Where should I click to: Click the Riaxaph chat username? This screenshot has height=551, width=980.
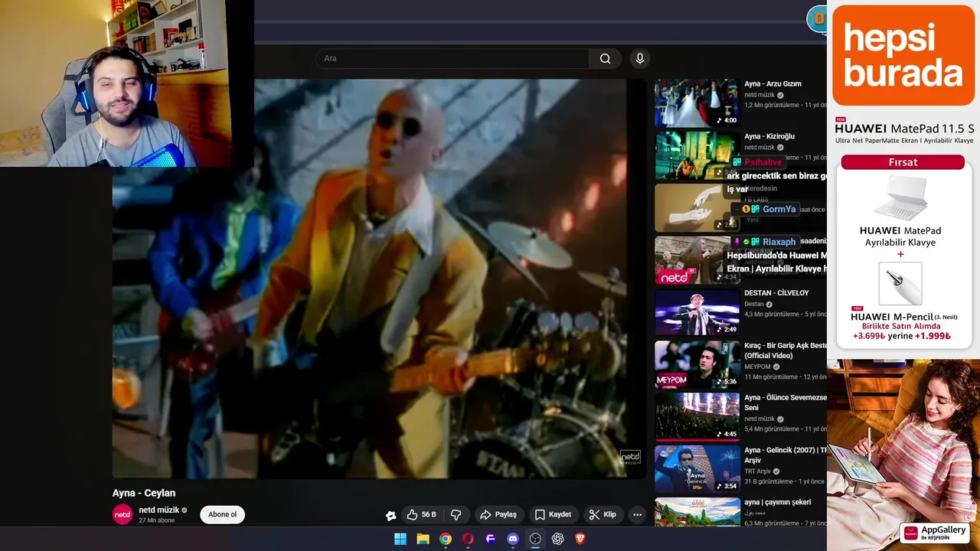click(x=779, y=242)
